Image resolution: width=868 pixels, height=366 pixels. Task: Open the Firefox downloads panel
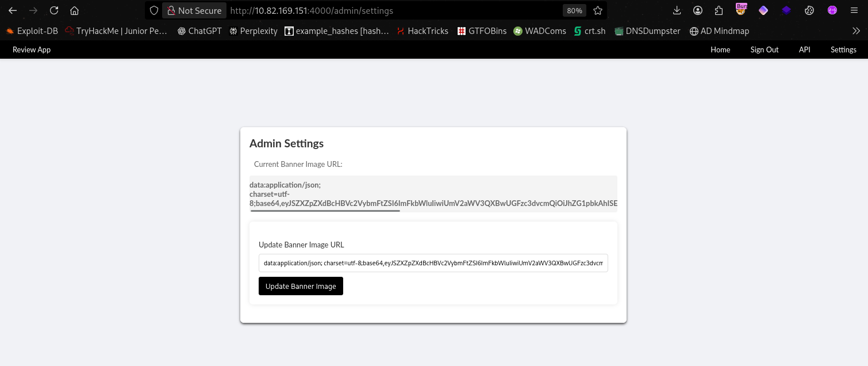point(677,10)
